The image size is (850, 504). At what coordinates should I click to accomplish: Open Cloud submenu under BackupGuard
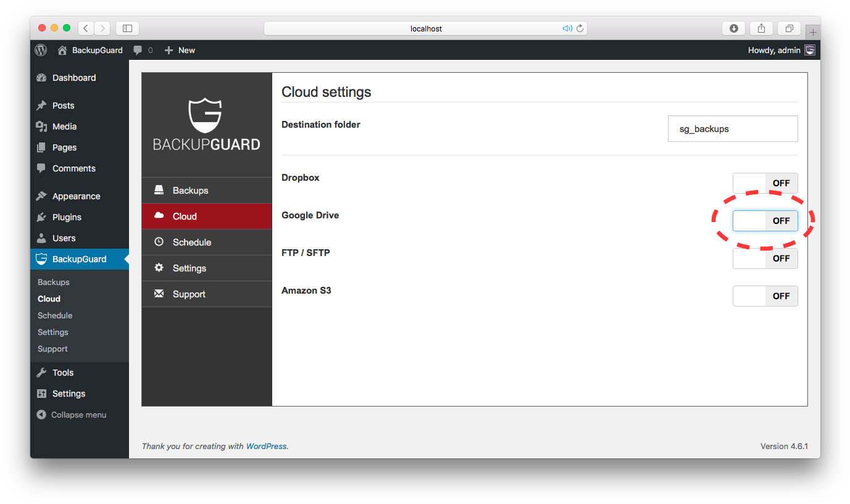[x=49, y=299]
